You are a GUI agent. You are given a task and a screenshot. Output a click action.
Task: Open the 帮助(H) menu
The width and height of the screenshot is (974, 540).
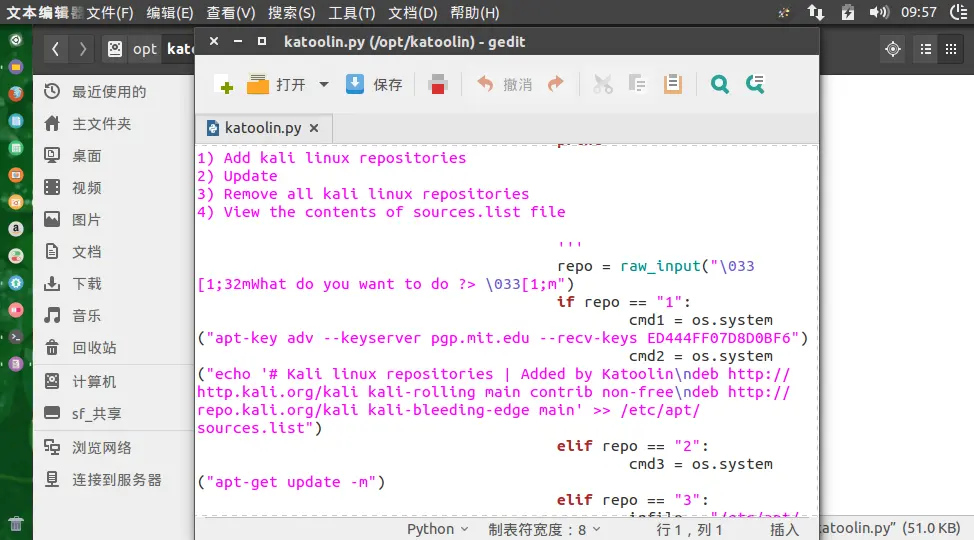coord(475,13)
